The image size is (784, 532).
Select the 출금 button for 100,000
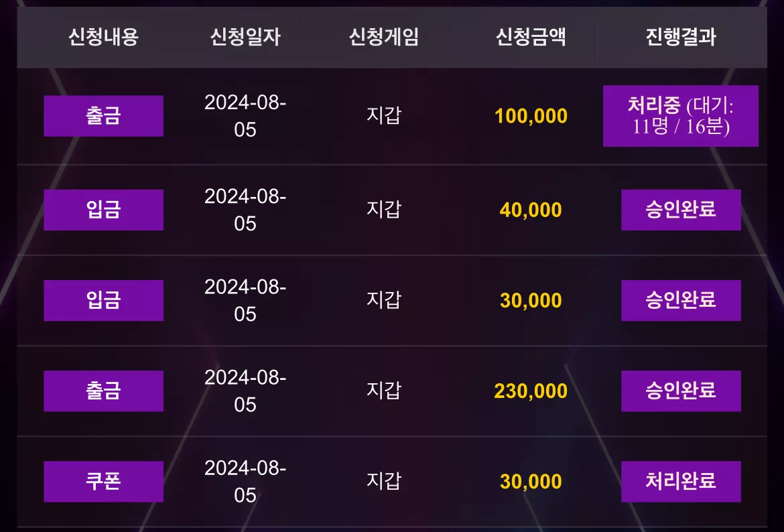coord(103,116)
